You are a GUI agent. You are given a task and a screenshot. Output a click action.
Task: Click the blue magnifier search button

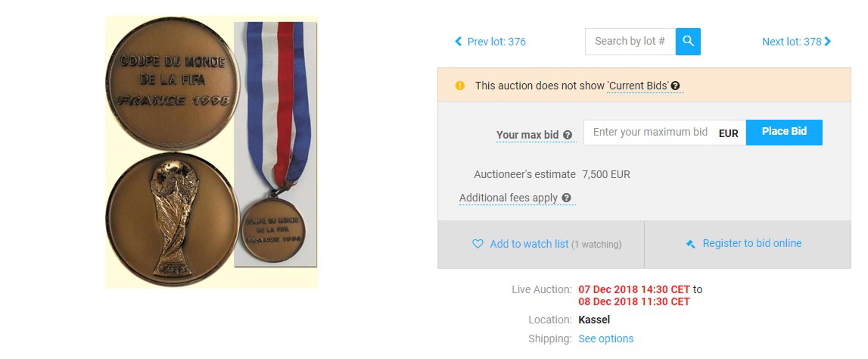coord(688,42)
